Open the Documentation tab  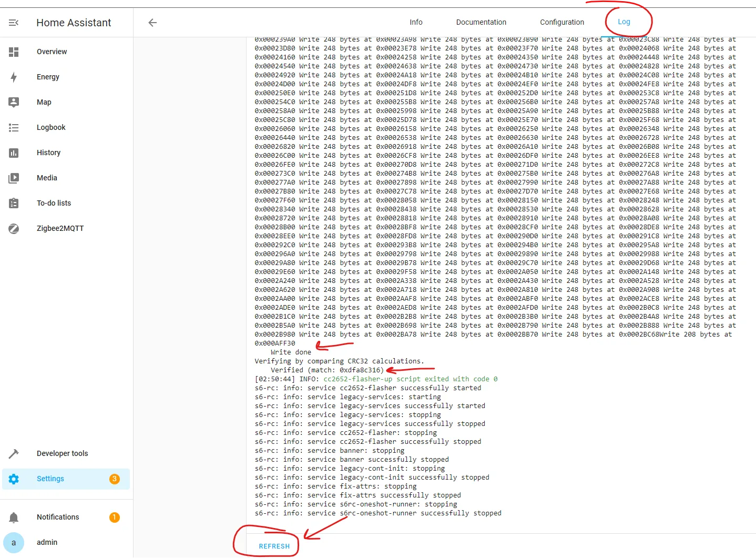481,22
